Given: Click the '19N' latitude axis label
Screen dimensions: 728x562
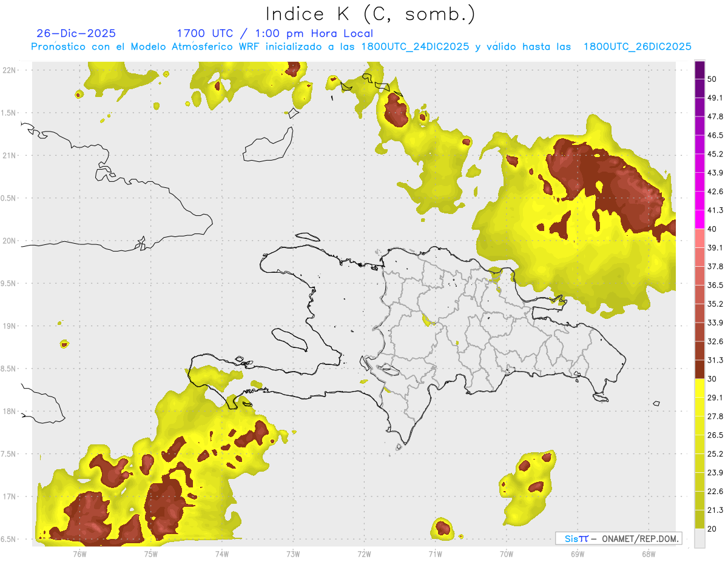Looking at the screenshot, I should [x=9, y=326].
